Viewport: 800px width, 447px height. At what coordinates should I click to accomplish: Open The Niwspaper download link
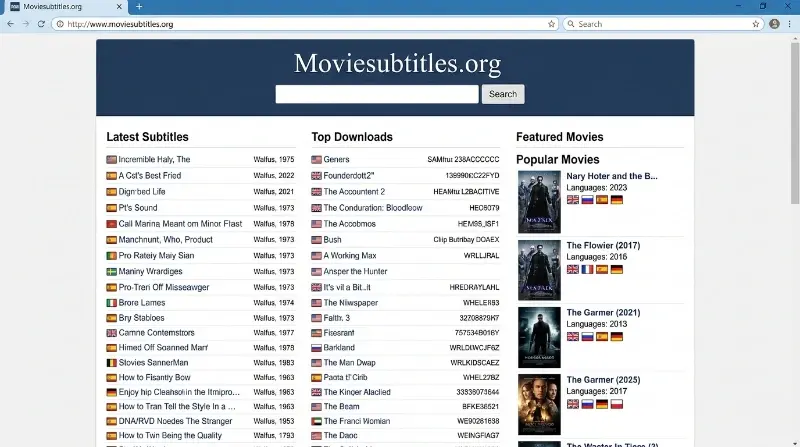click(x=351, y=303)
